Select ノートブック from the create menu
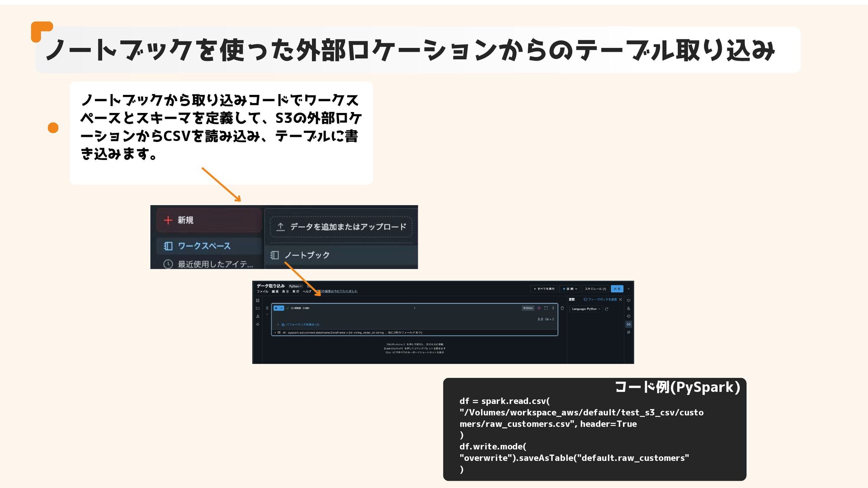The image size is (868, 488). pyautogui.click(x=307, y=255)
